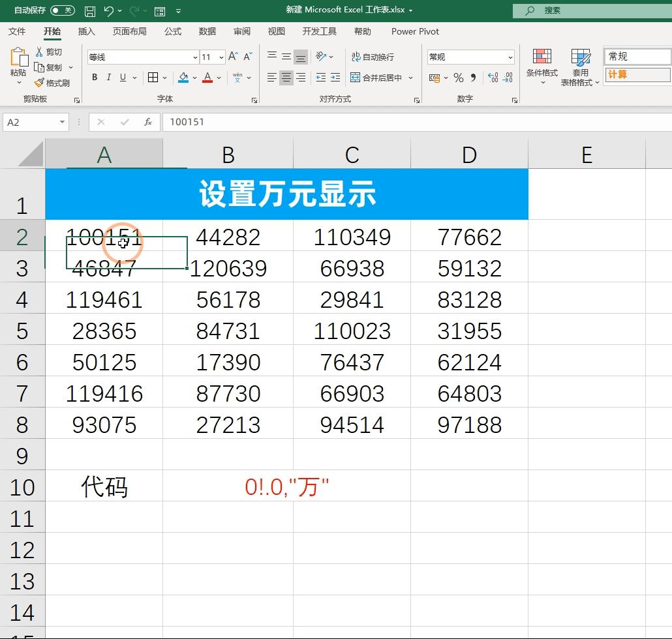Switch to the 公式 ribbon tab

172,31
